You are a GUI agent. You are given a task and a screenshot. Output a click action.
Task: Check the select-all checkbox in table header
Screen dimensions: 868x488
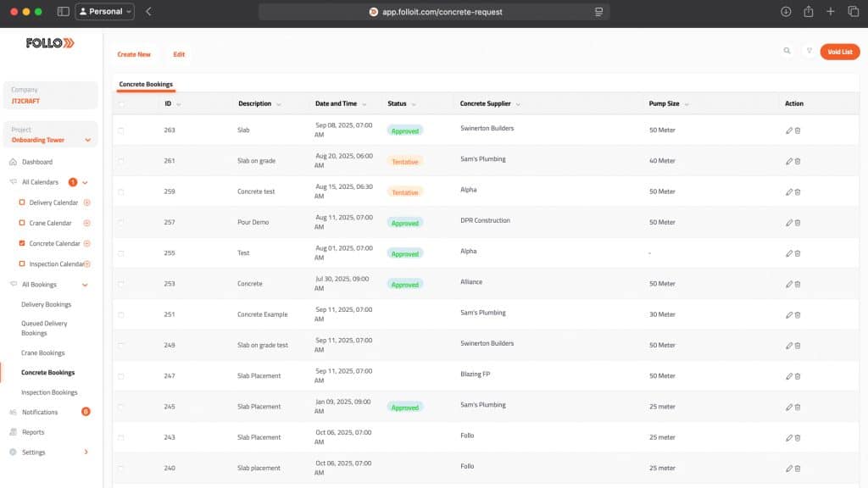coord(120,104)
